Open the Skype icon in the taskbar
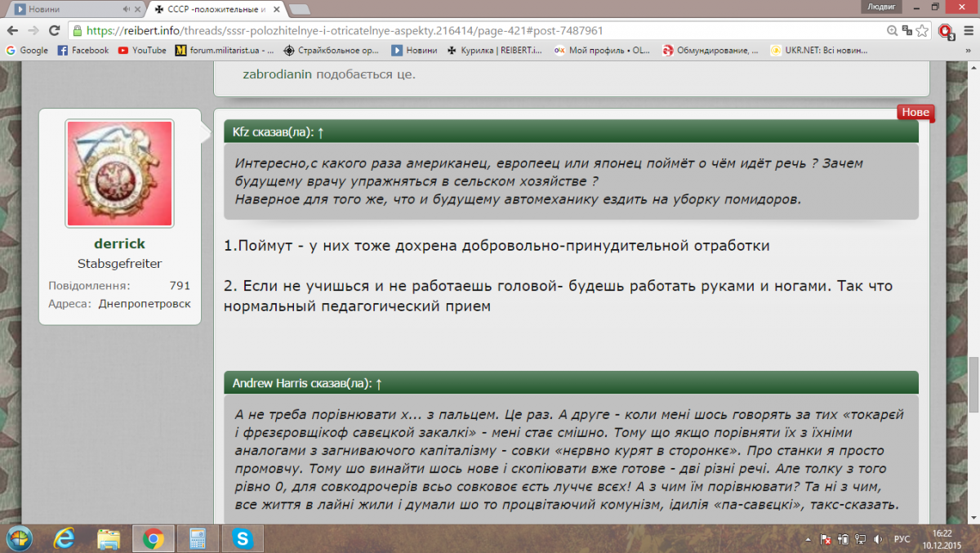This screenshot has width=980, height=553. [x=241, y=538]
